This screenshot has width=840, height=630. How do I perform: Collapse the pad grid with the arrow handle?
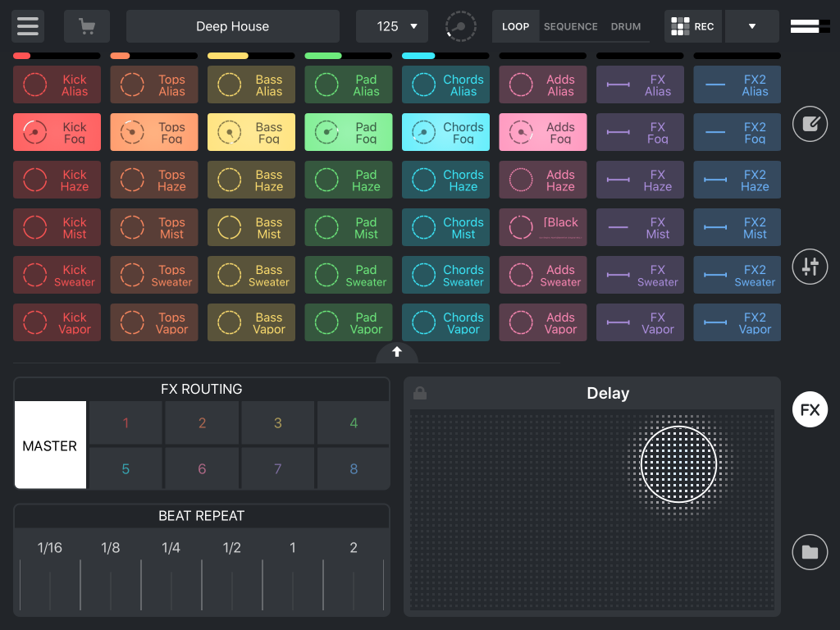[397, 352]
